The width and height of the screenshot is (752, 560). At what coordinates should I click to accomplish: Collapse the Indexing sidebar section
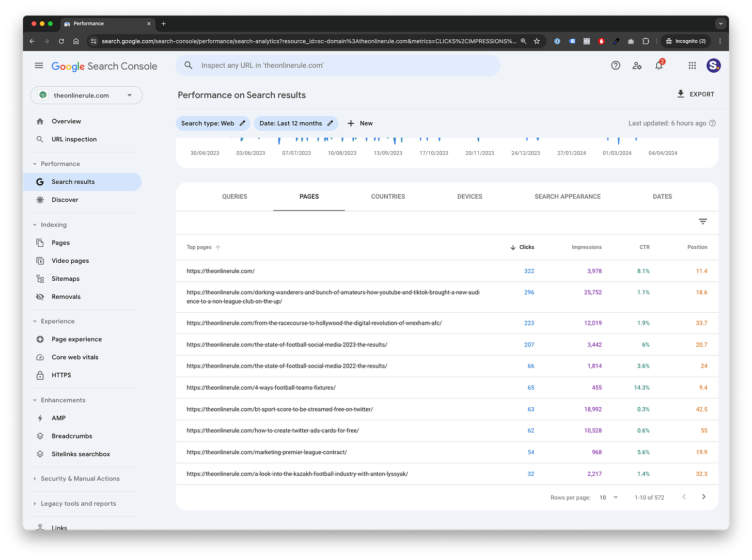50,225
